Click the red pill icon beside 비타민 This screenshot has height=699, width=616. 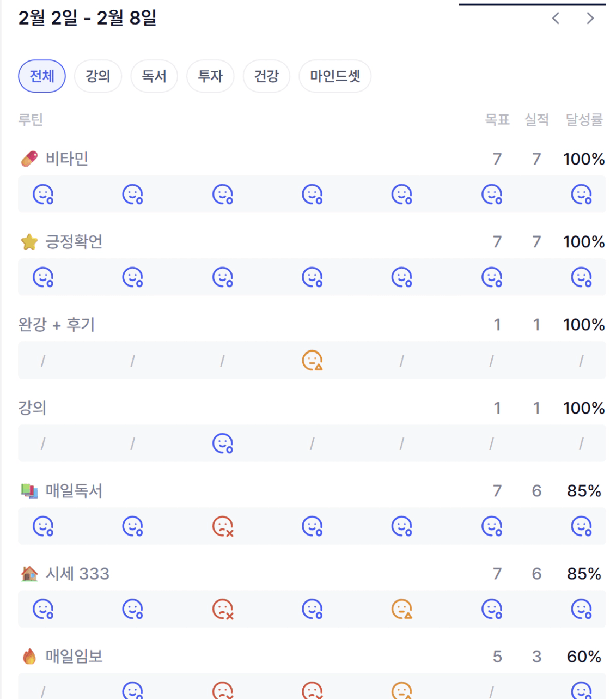29,159
